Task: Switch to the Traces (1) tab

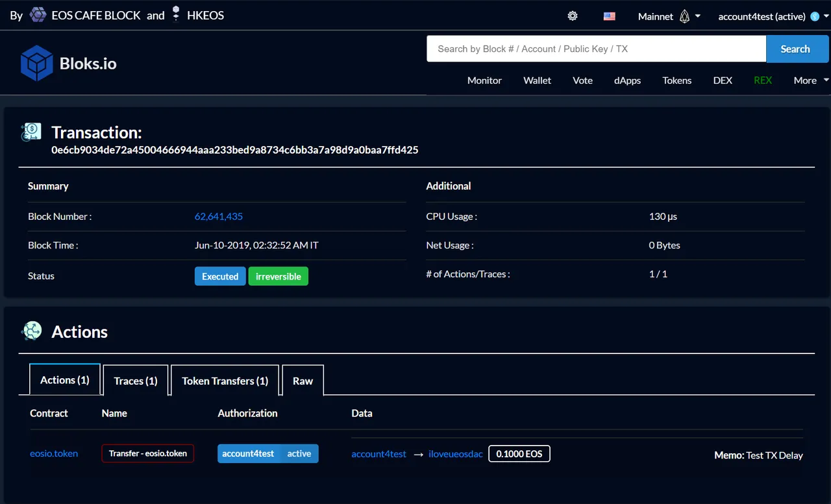Action: [136, 381]
